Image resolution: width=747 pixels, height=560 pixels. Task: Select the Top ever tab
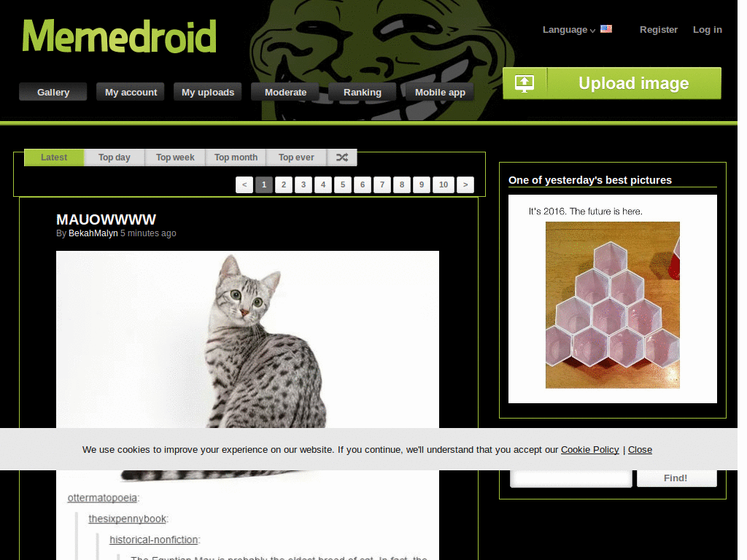[x=296, y=157]
